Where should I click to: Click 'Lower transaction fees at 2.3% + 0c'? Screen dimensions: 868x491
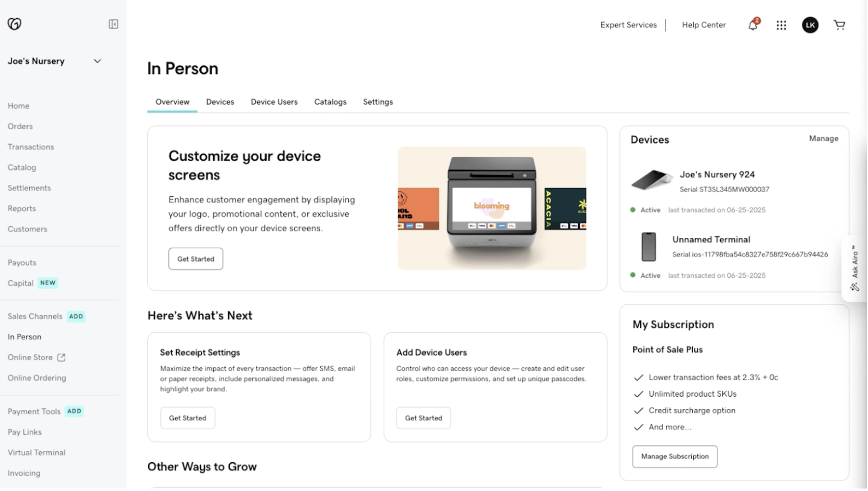tap(714, 378)
